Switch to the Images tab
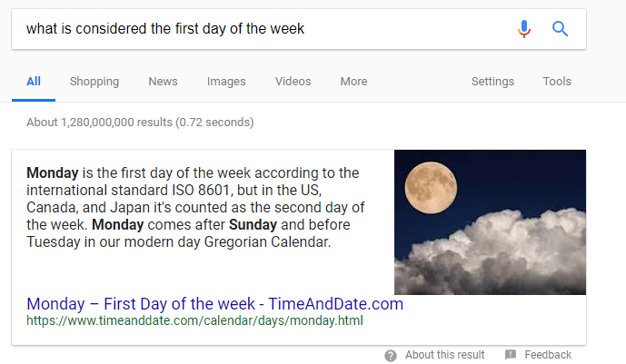Viewport: 626px width, 364px height. (226, 82)
